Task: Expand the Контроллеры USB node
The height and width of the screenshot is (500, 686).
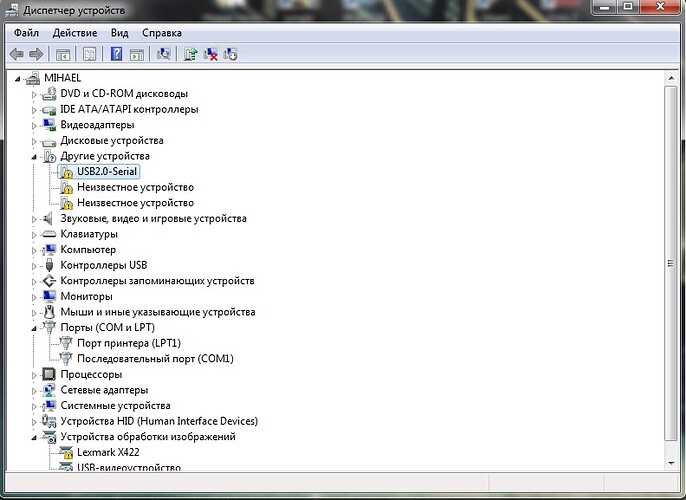Action: [x=34, y=266]
